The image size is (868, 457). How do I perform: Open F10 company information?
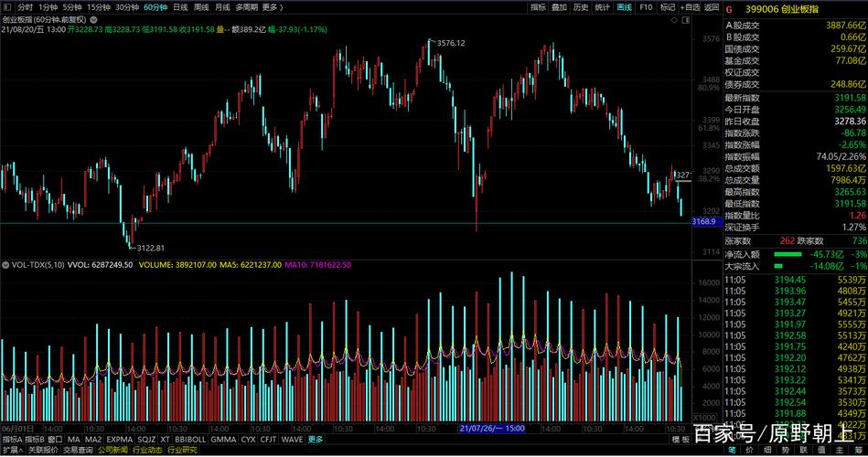647,6
